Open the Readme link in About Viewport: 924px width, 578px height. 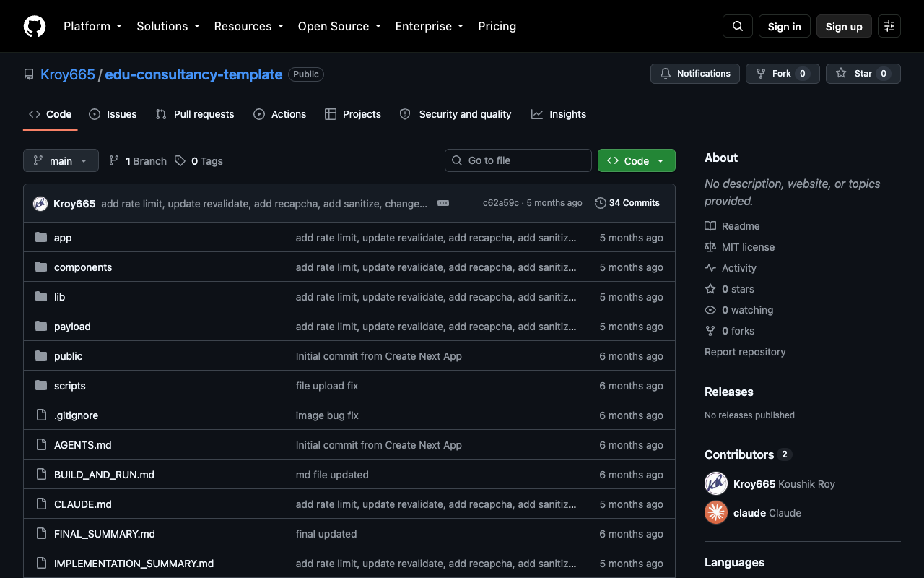point(732,226)
